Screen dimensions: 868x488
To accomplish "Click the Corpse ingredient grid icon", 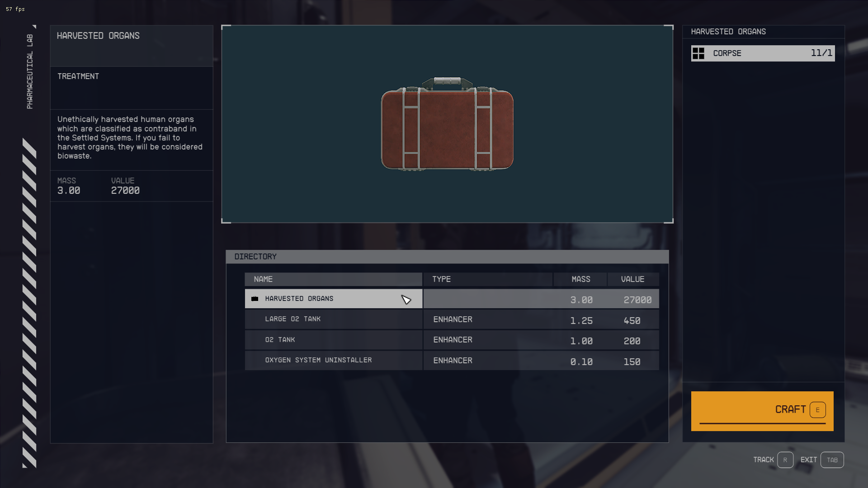I will coord(698,53).
